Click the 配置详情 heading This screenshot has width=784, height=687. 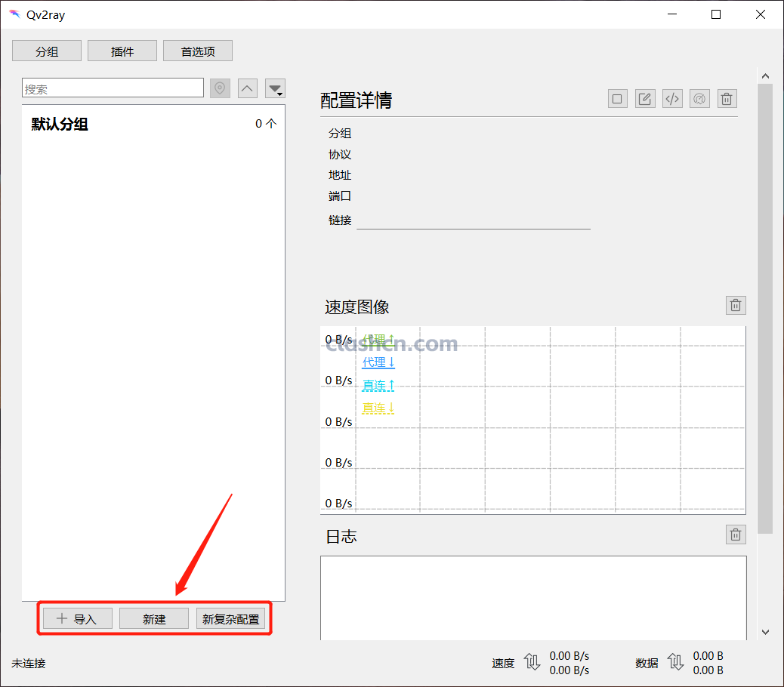(356, 100)
